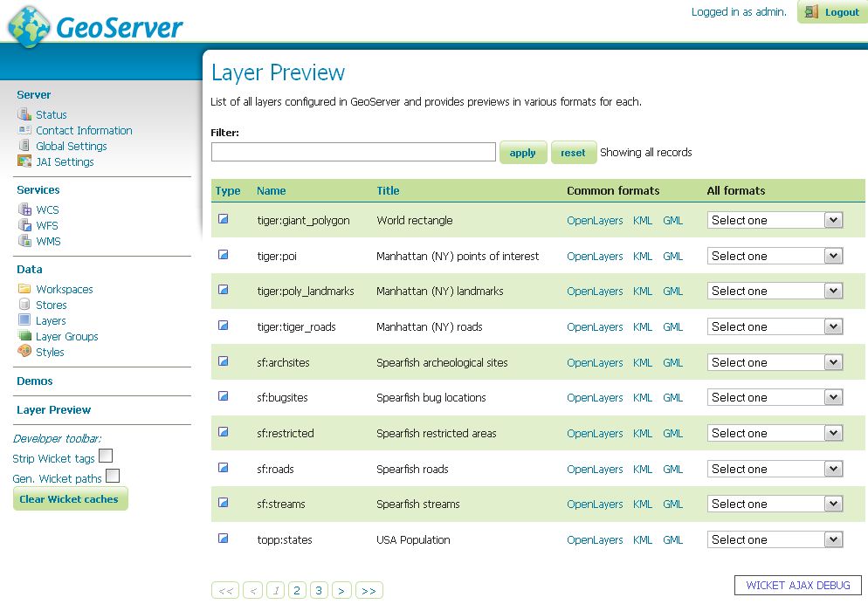Open KML preview for sf:roads
868x604 pixels.
pyautogui.click(x=643, y=469)
